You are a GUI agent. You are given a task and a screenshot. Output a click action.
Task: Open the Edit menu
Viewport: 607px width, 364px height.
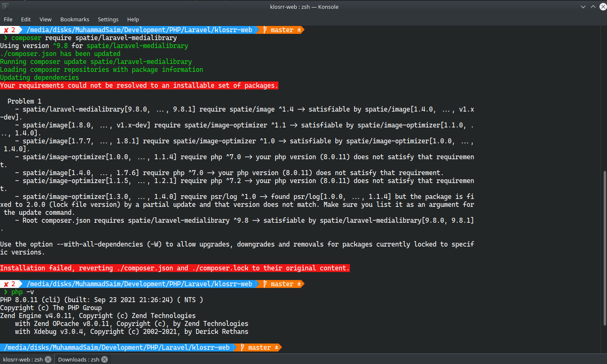(x=26, y=19)
